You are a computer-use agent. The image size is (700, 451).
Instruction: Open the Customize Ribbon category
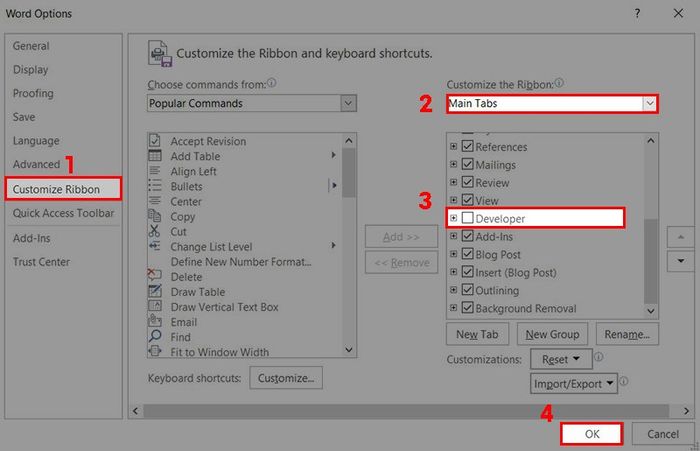pyautogui.click(x=63, y=189)
